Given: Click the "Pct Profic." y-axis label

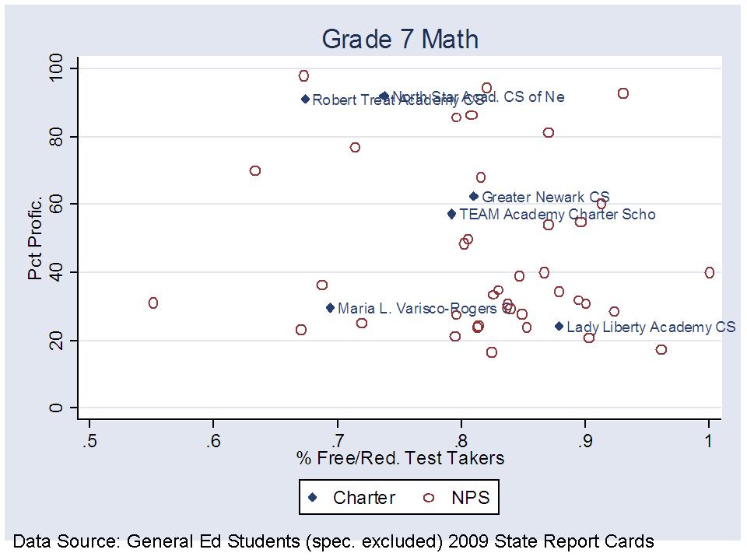Looking at the screenshot, I should click(36, 239).
